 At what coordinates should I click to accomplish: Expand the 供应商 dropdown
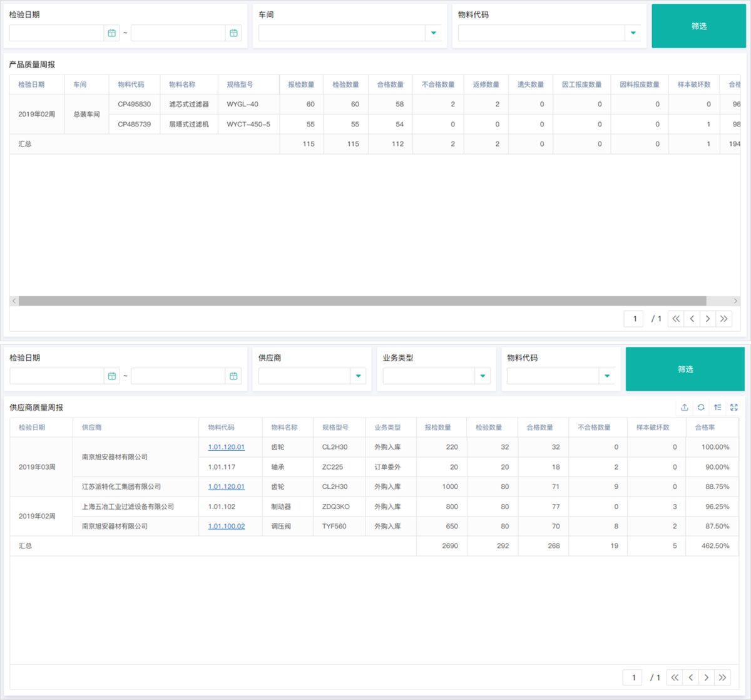click(x=358, y=376)
